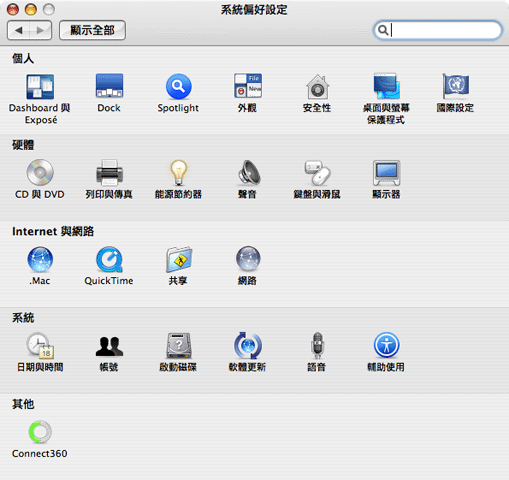
Task: Minimize the window with the yellow button
Action: (31, 9)
